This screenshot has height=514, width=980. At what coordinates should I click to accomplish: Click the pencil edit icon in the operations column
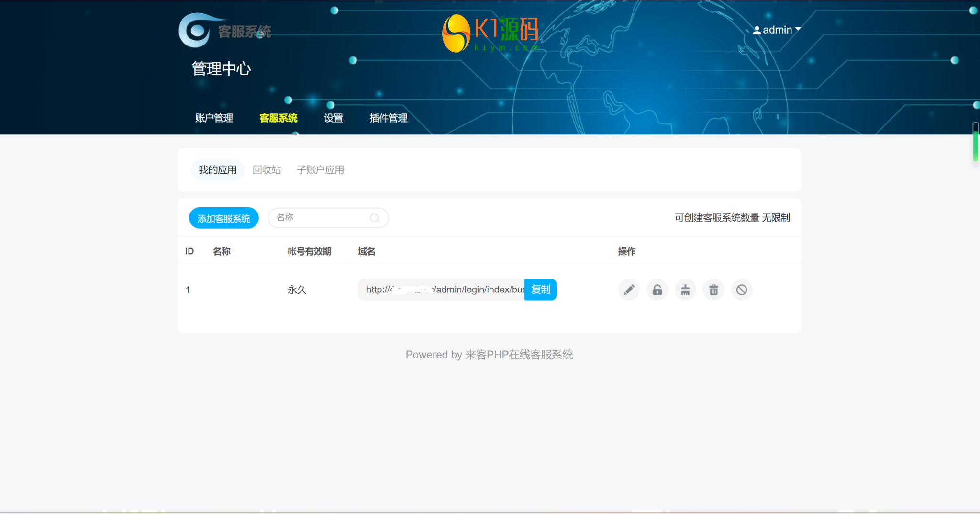628,290
